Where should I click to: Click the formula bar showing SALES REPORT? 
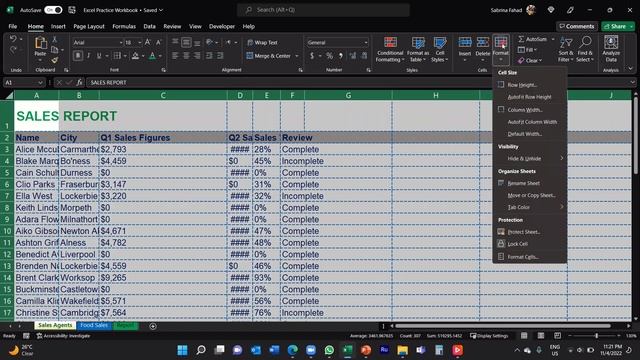click(x=357, y=82)
